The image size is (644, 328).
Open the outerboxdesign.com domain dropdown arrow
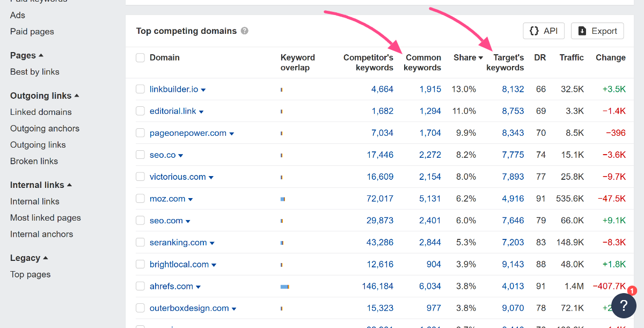(x=234, y=309)
